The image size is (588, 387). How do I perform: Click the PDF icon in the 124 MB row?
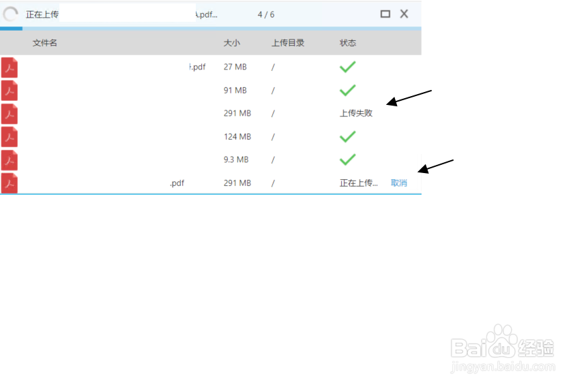click(x=10, y=137)
